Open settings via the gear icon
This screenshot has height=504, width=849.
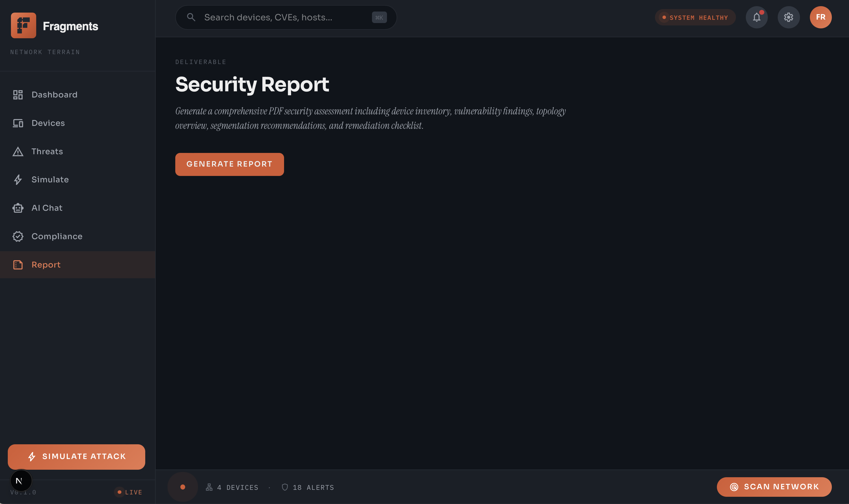pos(788,17)
